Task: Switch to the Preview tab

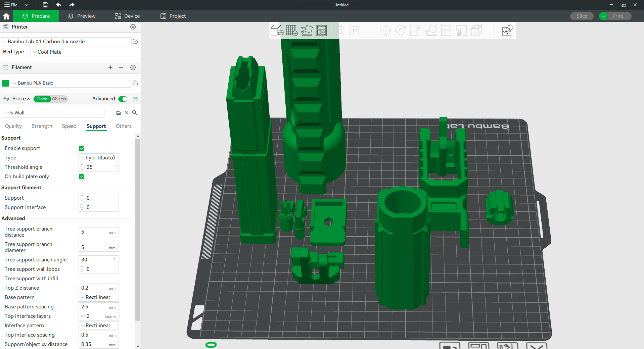Action: [x=82, y=16]
